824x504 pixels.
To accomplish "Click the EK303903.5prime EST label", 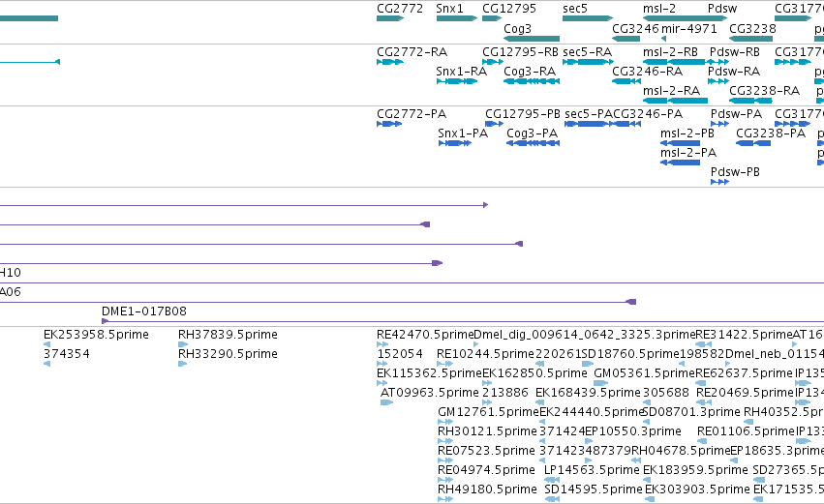I will tap(697, 489).
